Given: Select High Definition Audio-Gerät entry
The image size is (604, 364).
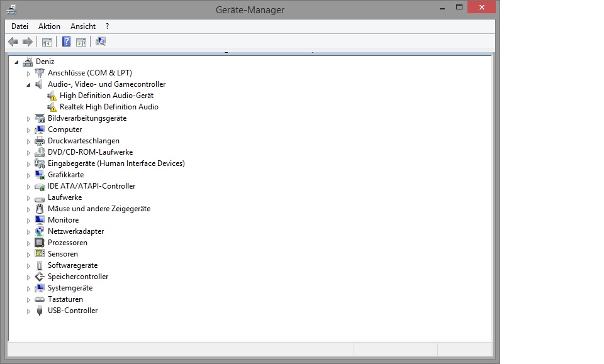Looking at the screenshot, I should click(x=106, y=96).
